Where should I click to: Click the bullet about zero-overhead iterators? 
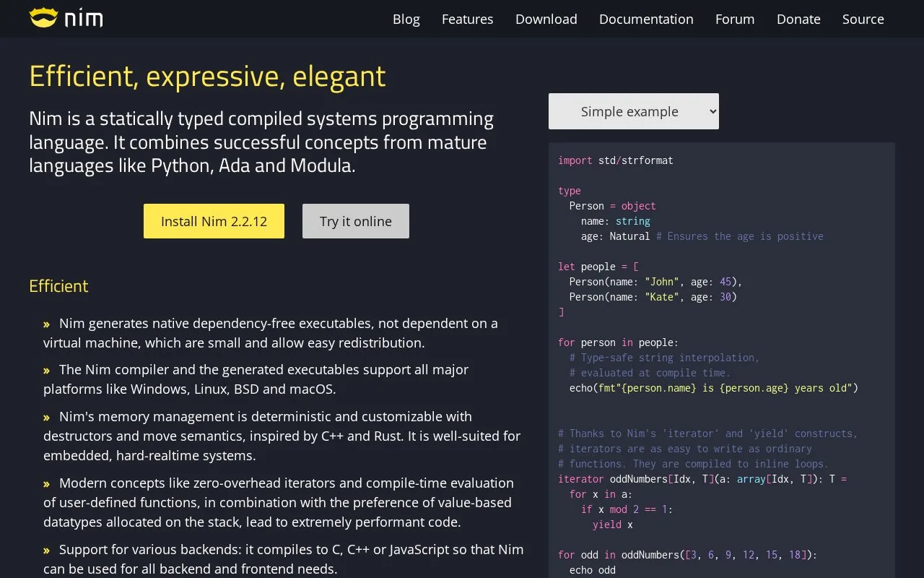pyautogui.click(x=279, y=502)
